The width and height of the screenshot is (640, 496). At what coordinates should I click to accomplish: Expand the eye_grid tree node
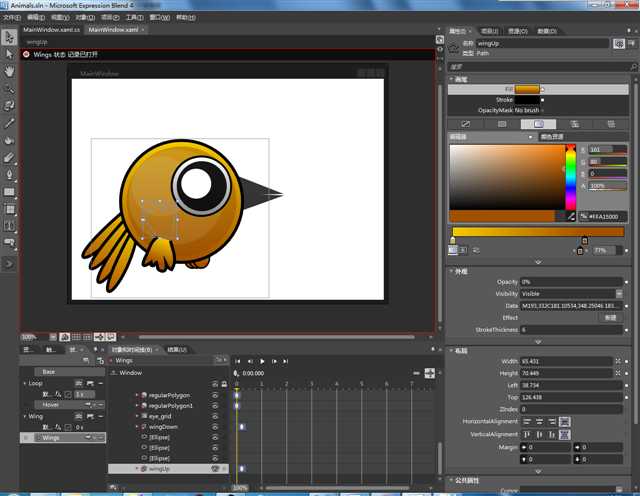point(137,416)
